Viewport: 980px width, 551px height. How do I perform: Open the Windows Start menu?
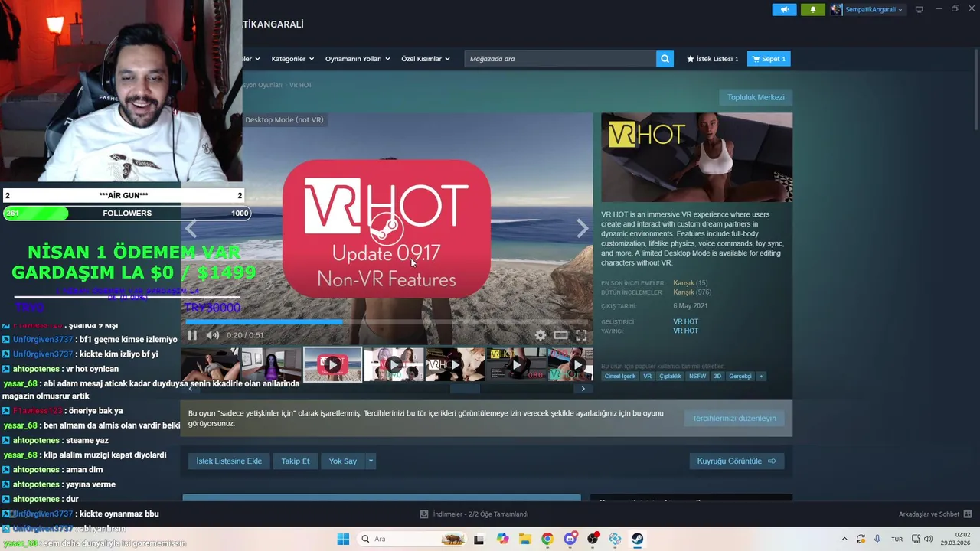[343, 539]
